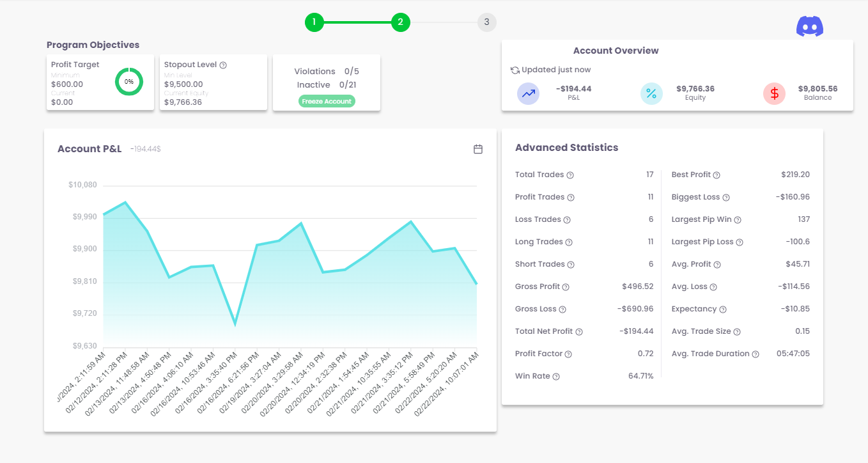
Task: Click the $600.00 minimum profit target value
Action: pos(67,84)
